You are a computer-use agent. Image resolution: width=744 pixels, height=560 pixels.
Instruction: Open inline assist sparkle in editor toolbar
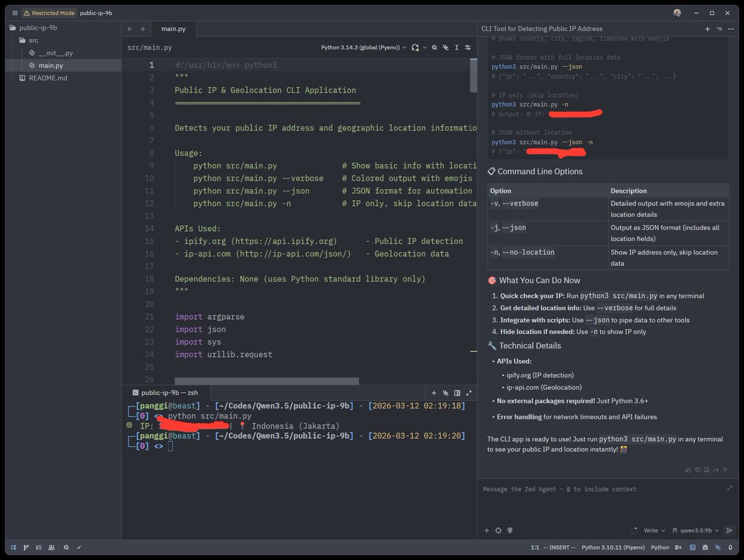click(445, 47)
